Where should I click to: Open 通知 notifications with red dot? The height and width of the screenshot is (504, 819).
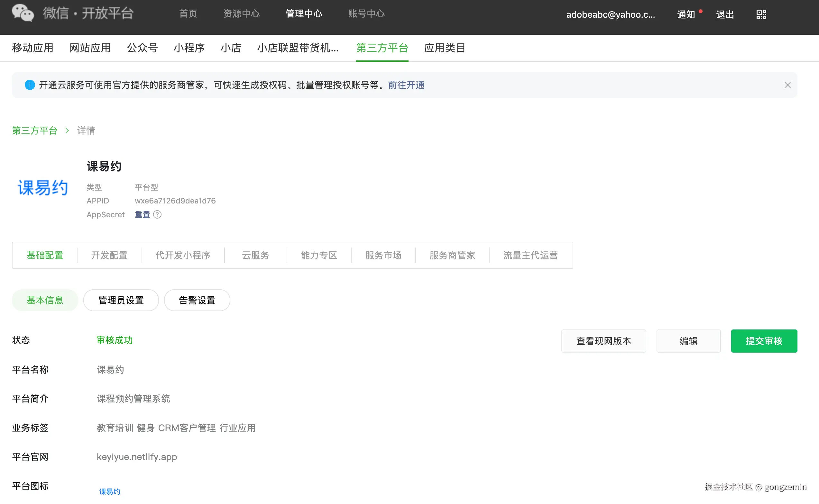click(x=686, y=14)
